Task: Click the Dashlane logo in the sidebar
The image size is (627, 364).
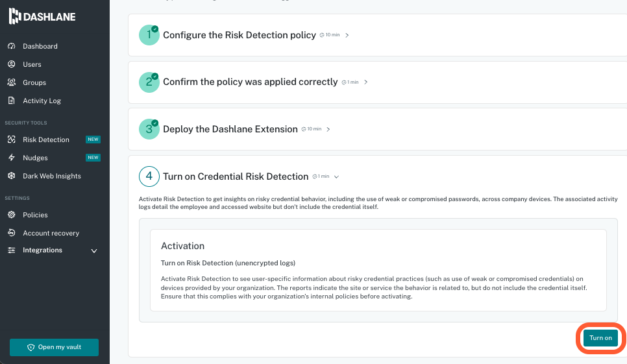Action: [42, 17]
